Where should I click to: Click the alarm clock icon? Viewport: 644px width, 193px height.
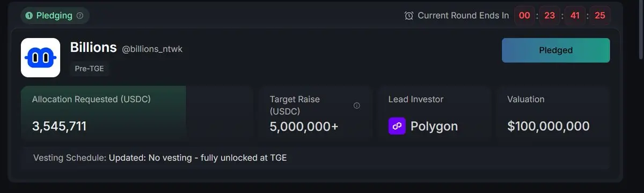click(x=409, y=16)
